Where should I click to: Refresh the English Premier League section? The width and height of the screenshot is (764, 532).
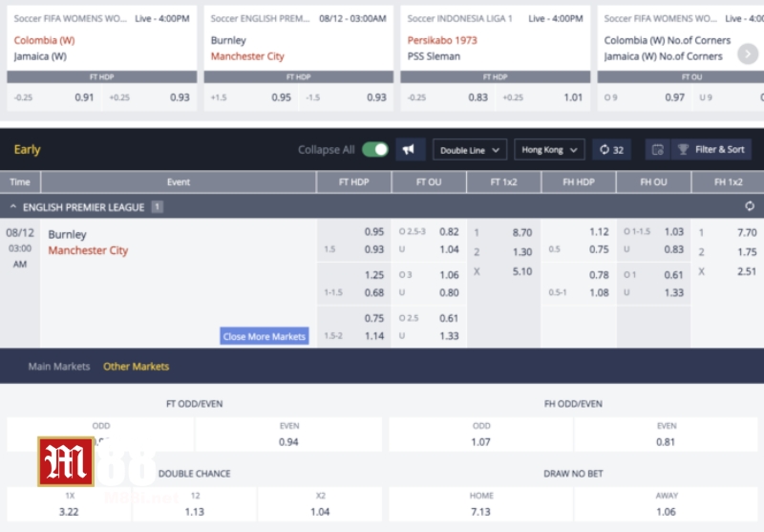[x=750, y=206]
